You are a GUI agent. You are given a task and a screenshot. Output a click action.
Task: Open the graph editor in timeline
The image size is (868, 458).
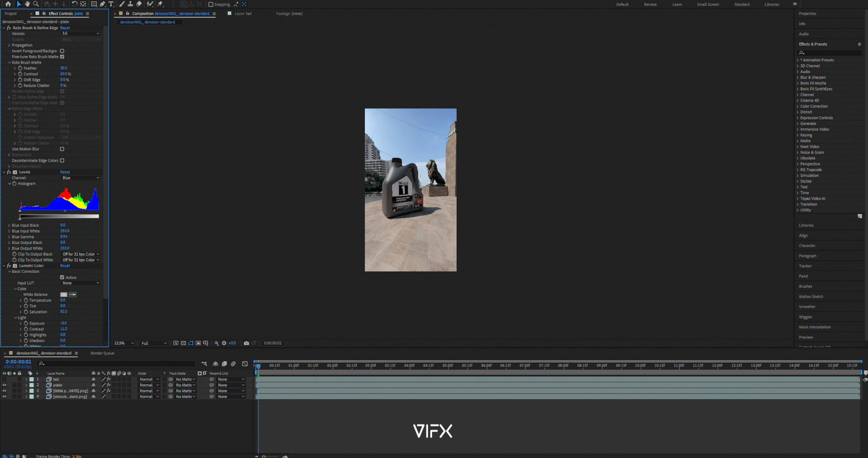click(x=245, y=364)
